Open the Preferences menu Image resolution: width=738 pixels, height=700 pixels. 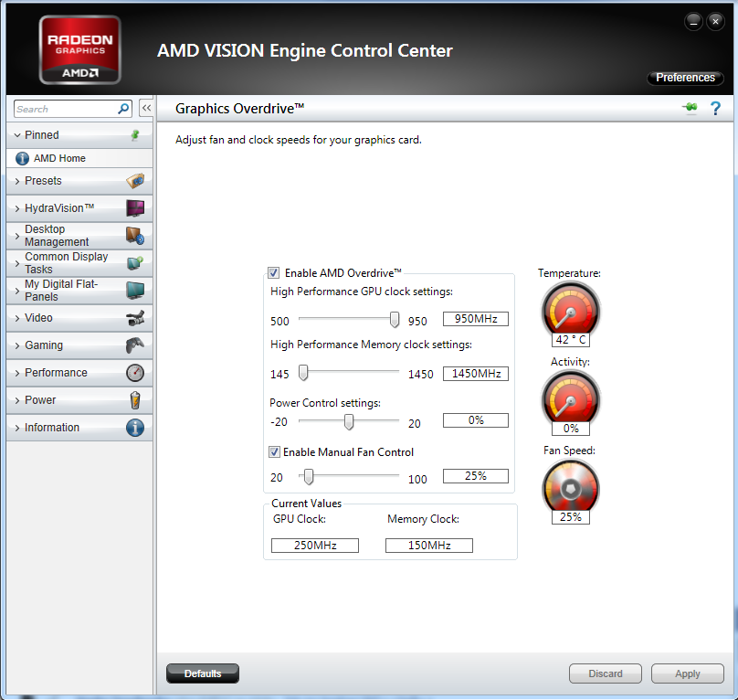coord(685,78)
